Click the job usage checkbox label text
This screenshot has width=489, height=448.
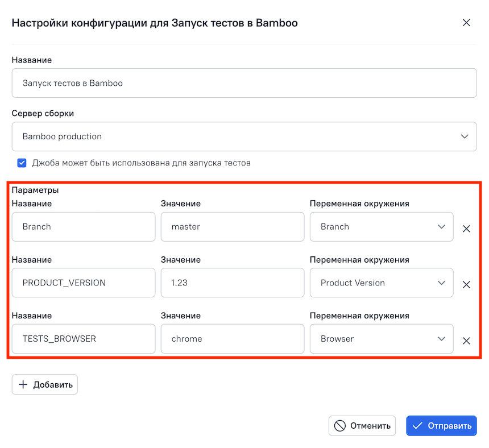[x=141, y=163]
